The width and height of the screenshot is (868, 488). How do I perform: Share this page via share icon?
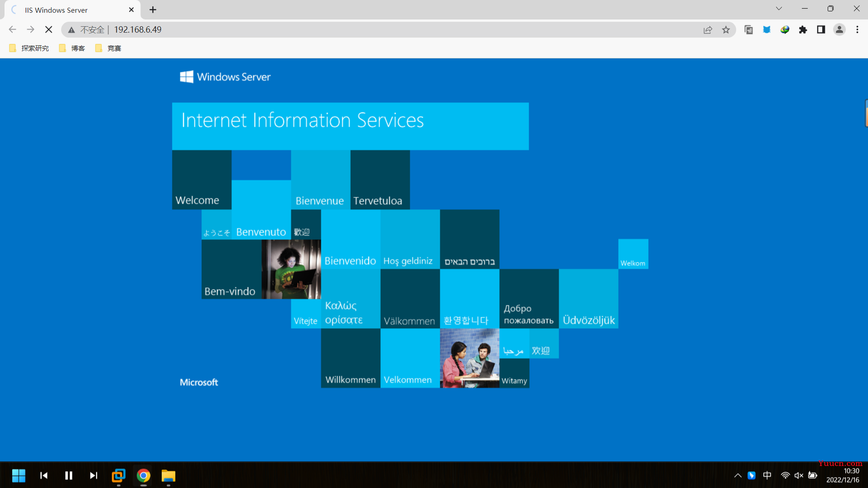click(708, 30)
